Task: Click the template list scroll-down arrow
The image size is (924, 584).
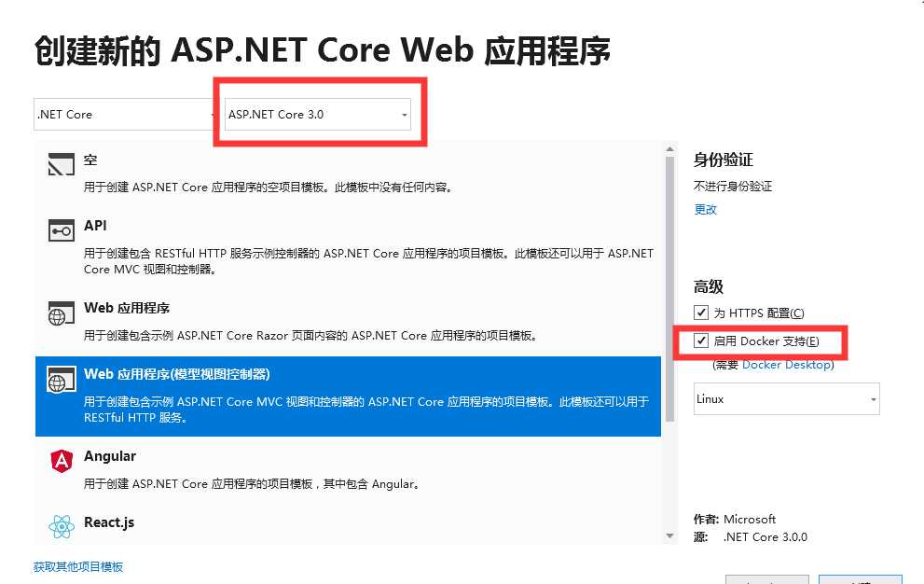Action: click(669, 535)
